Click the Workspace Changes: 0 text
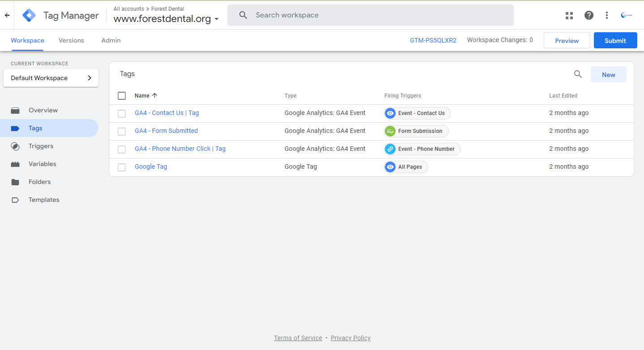The width and height of the screenshot is (644, 350). coord(500,40)
